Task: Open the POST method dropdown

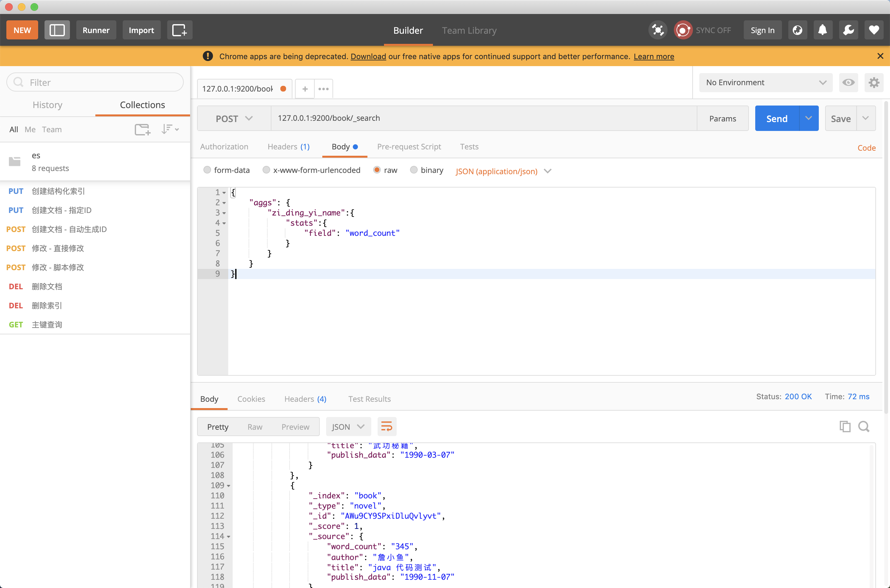Action: (234, 119)
